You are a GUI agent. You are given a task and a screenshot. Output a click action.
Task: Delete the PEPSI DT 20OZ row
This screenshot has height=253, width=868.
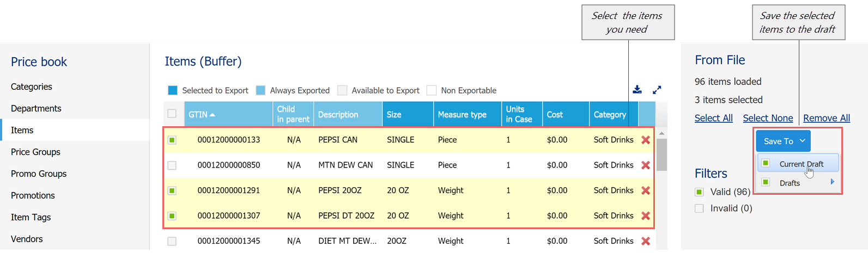(646, 215)
